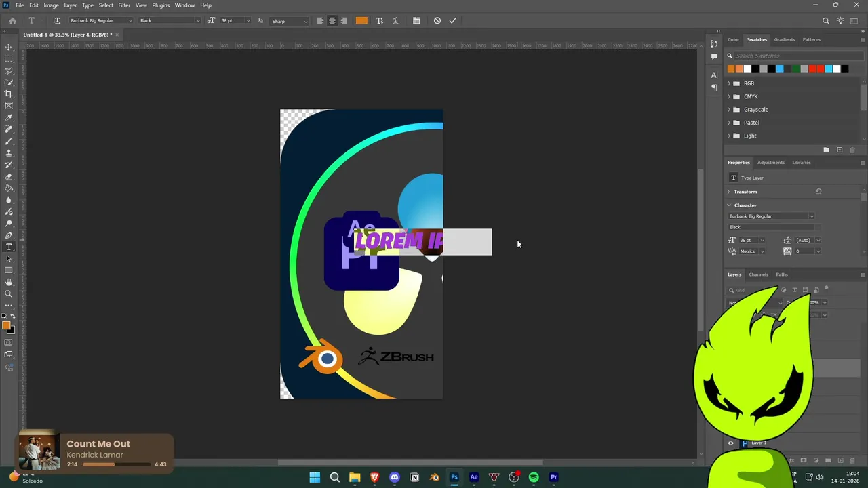Expand the Transform section in Properties
The width and height of the screenshot is (868, 488).
(x=729, y=192)
